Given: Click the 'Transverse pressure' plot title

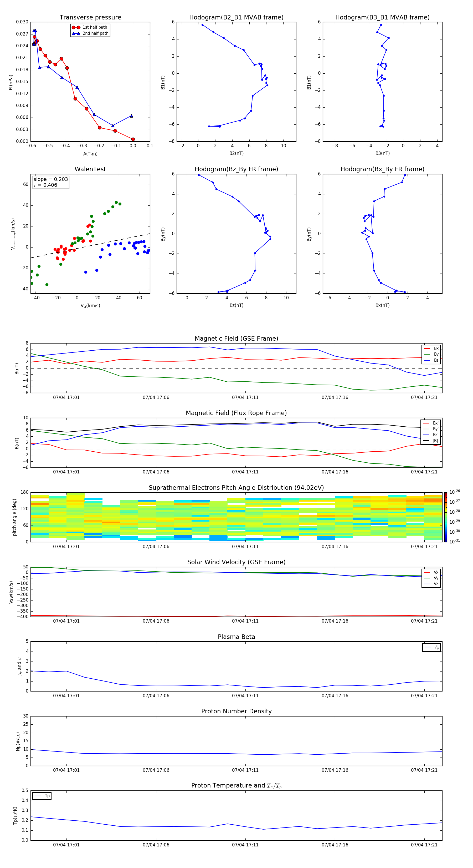Looking at the screenshot, I should [90, 18].
